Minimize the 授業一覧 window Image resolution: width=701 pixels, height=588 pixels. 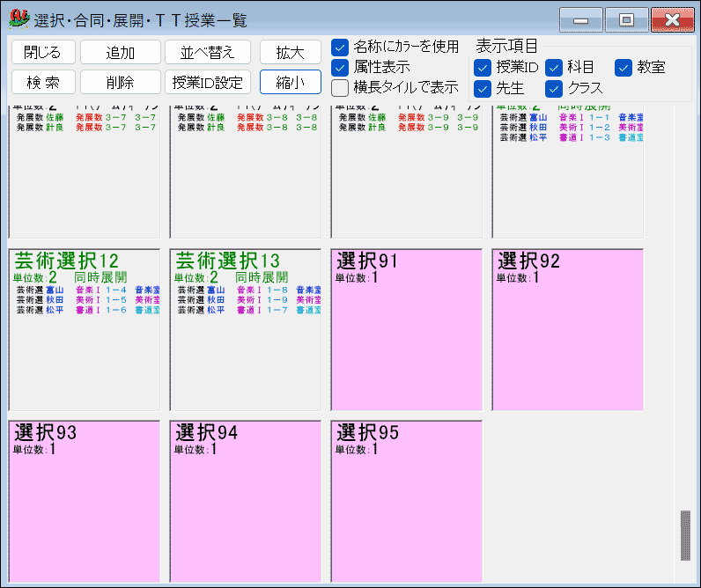click(580, 20)
